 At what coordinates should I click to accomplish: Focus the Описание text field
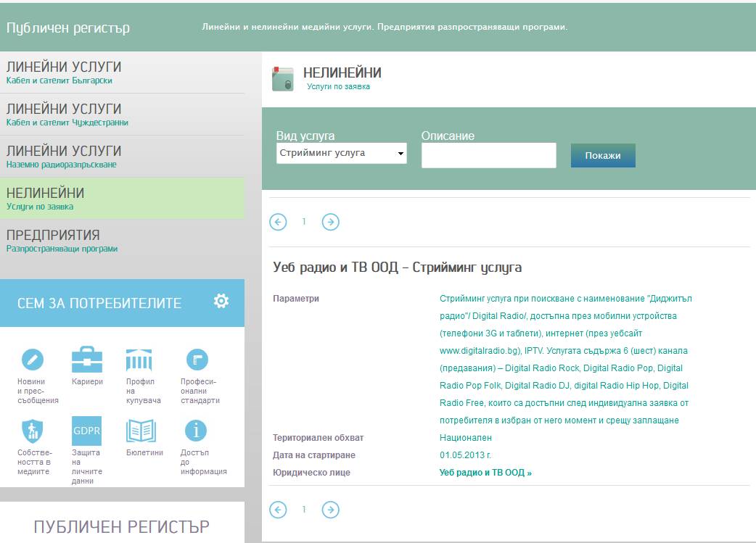coord(489,155)
